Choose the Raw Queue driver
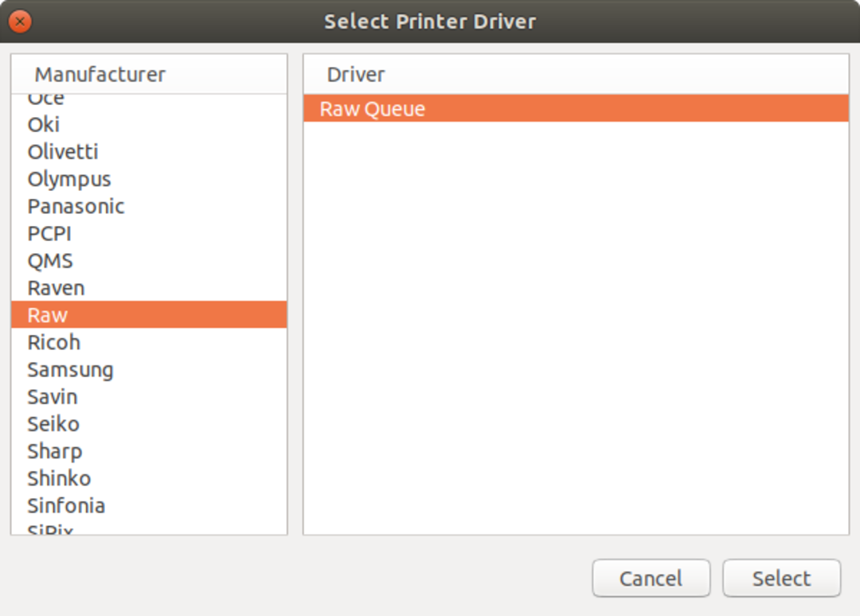The image size is (860, 616). (x=373, y=109)
